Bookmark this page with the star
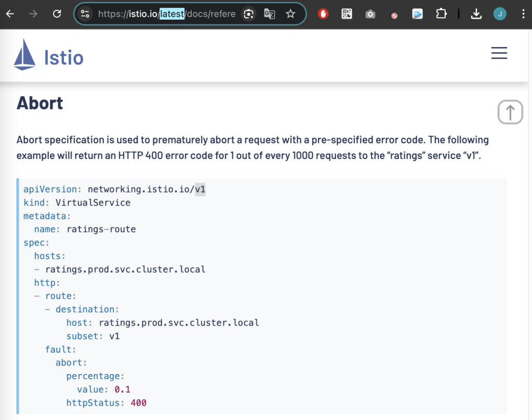Screen dimensions: 532x420 pos(290,14)
